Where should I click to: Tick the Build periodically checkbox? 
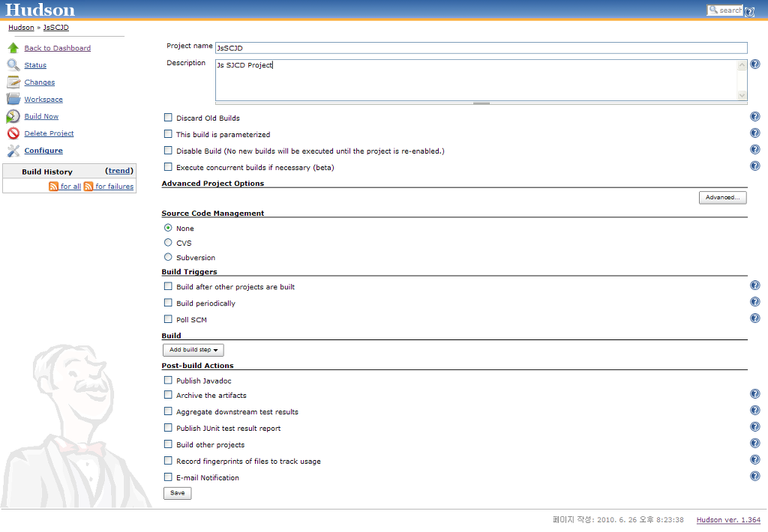(168, 303)
